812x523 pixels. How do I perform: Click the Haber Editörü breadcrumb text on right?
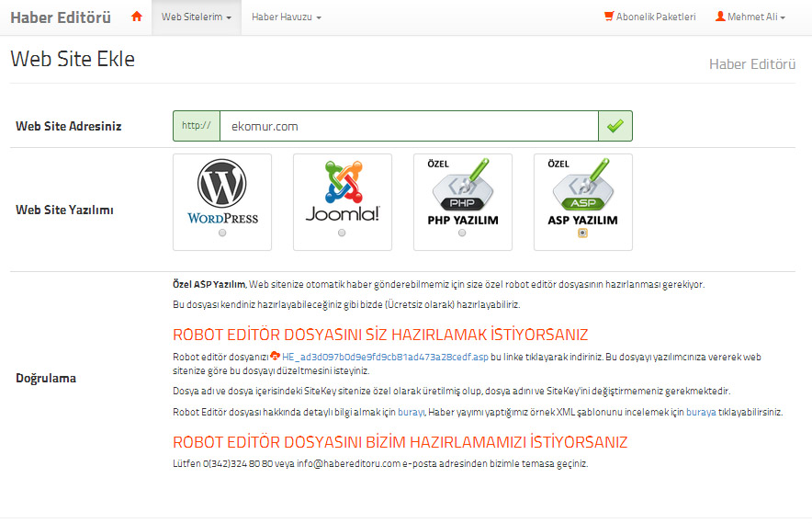click(x=752, y=64)
